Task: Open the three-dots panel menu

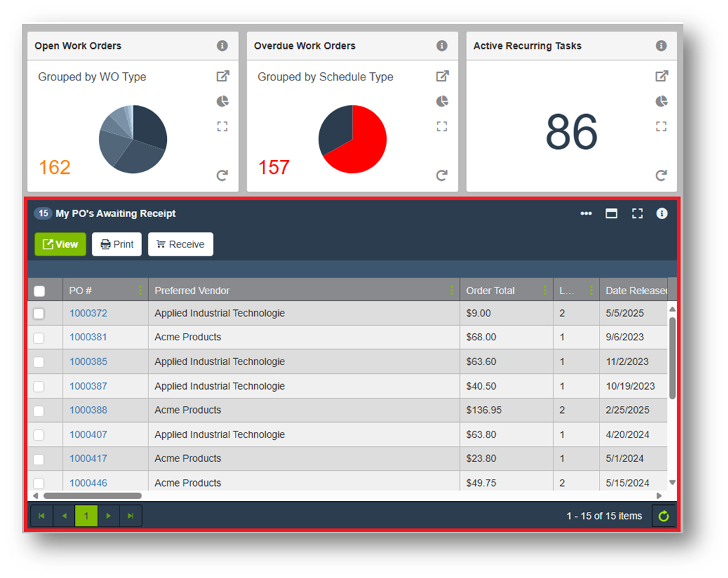Action: point(585,214)
